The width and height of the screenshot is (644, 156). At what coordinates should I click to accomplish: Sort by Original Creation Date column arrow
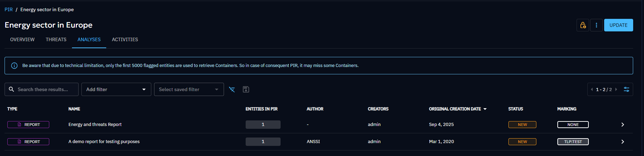[485, 109]
